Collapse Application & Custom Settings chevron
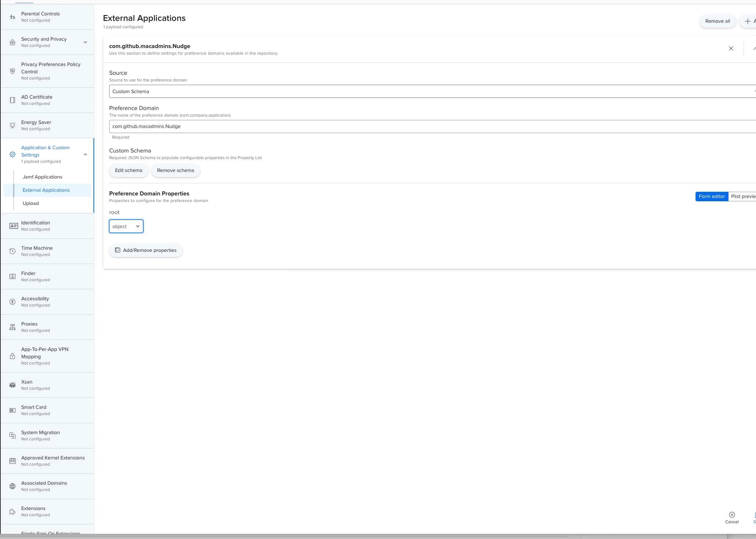Image resolution: width=756 pixels, height=539 pixels. [85, 154]
